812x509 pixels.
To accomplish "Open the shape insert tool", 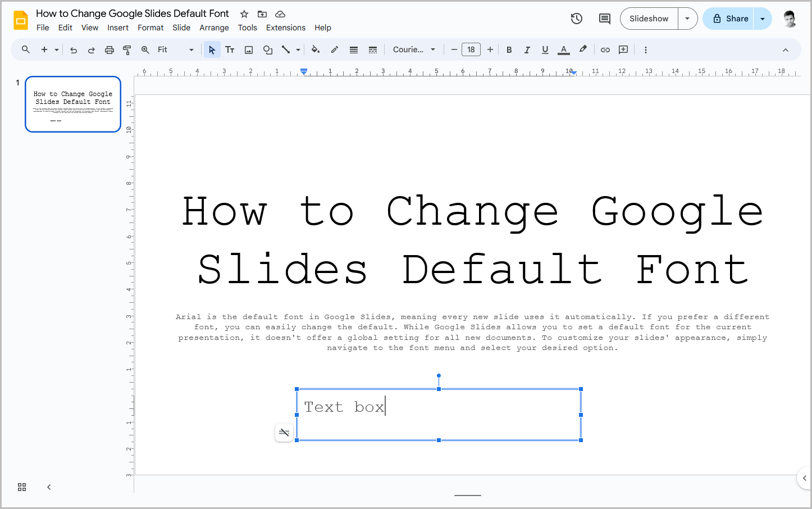I will (268, 50).
